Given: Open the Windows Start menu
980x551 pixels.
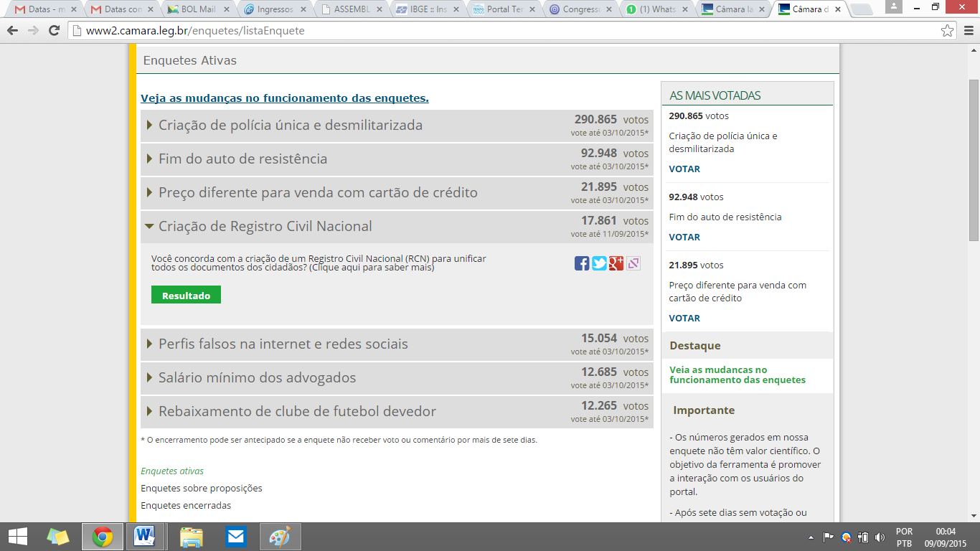Looking at the screenshot, I should (17, 537).
